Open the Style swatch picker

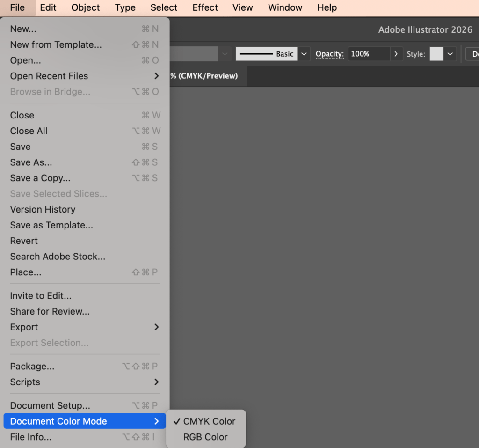click(x=436, y=54)
